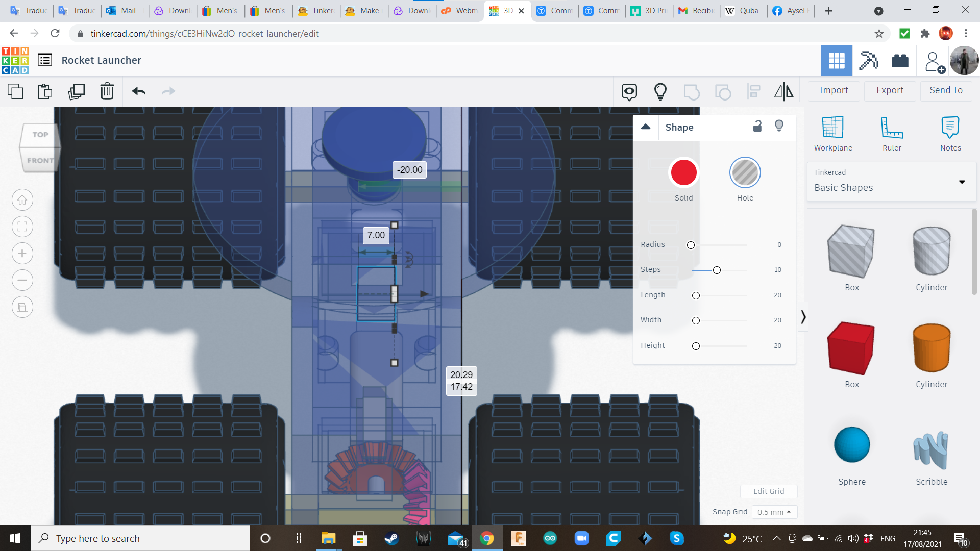This screenshot has width=980, height=551.
Task: Open Chrome in the Windows taskbar
Action: tap(486, 538)
